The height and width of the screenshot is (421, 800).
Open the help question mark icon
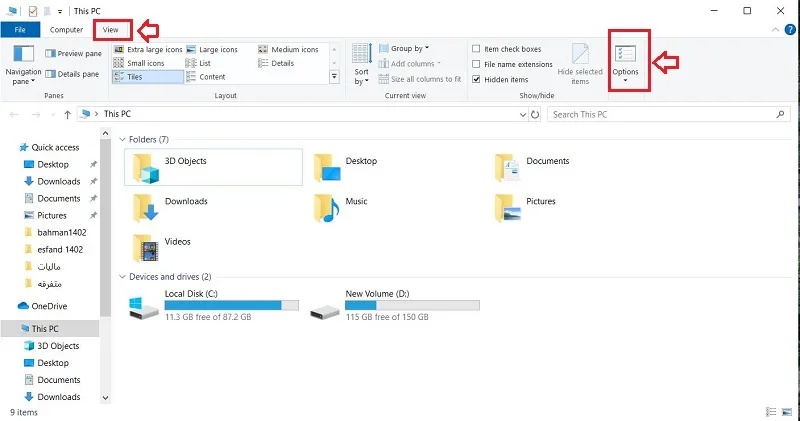[790, 30]
